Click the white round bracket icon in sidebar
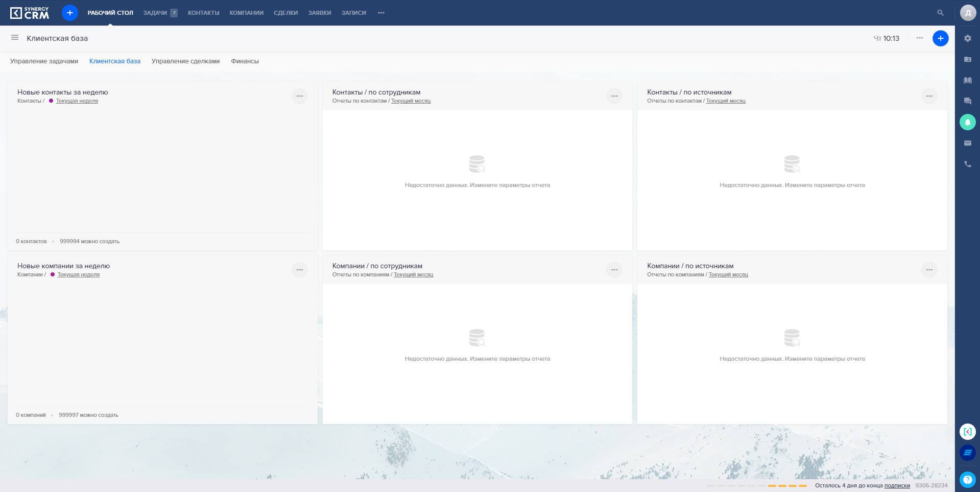This screenshot has height=492, width=980. click(x=968, y=432)
